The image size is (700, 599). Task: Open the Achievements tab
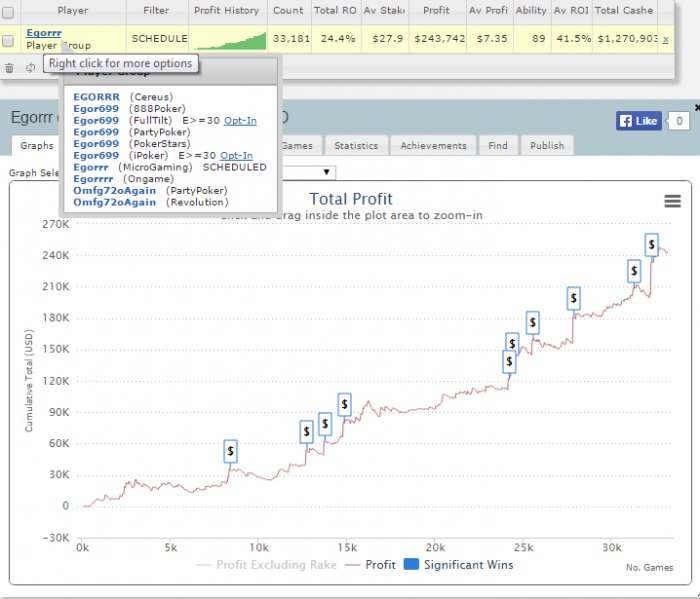(x=434, y=145)
